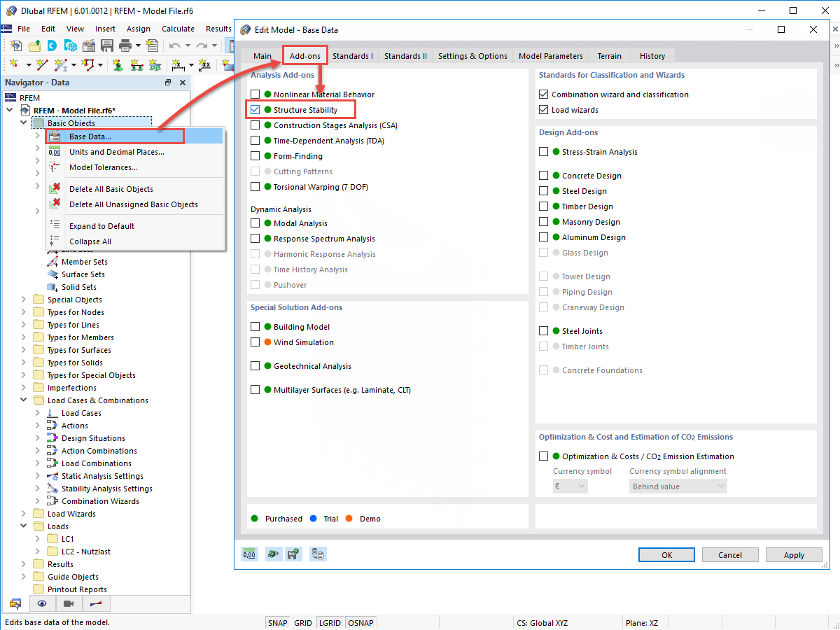Cancel the Edit Model dialog
This screenshot has height=630, width=840.
tap(730, 554)
